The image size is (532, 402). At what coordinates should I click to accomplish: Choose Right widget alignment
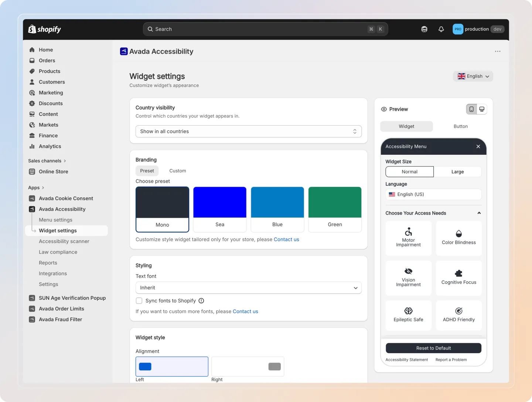(248, 367)
